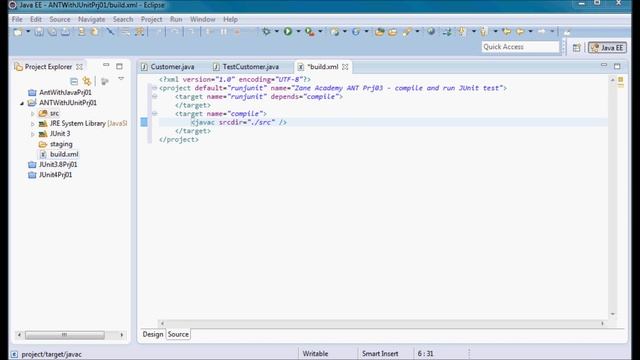The width and height of the screenshot is (640, 360).
Task: Click the Last Edit Location arrow icon
Action: coord(507,31)
